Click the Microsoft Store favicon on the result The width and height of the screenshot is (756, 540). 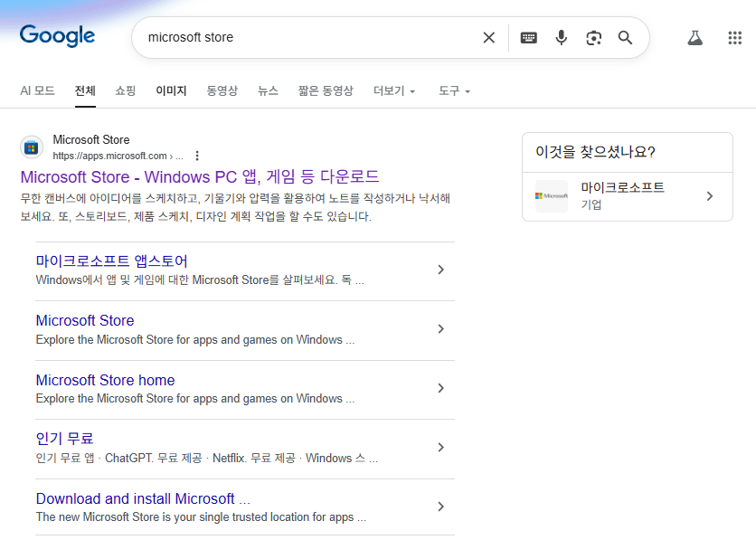32,147
